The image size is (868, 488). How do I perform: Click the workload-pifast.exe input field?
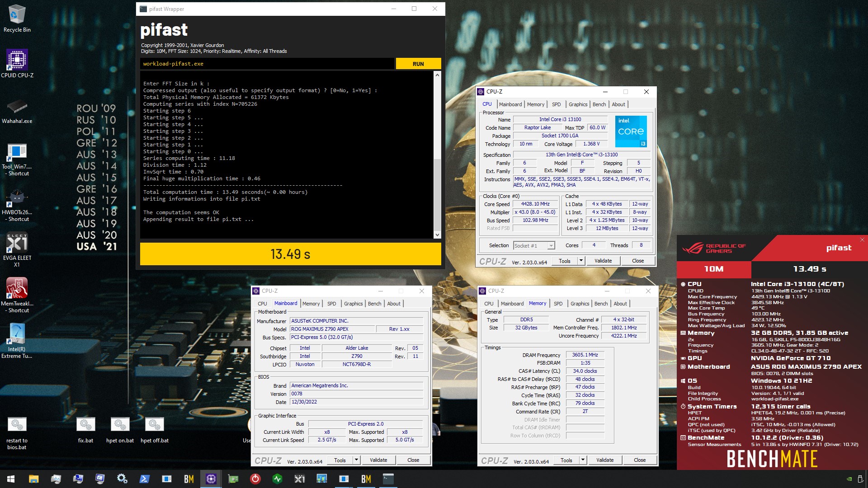coord(267,64)
